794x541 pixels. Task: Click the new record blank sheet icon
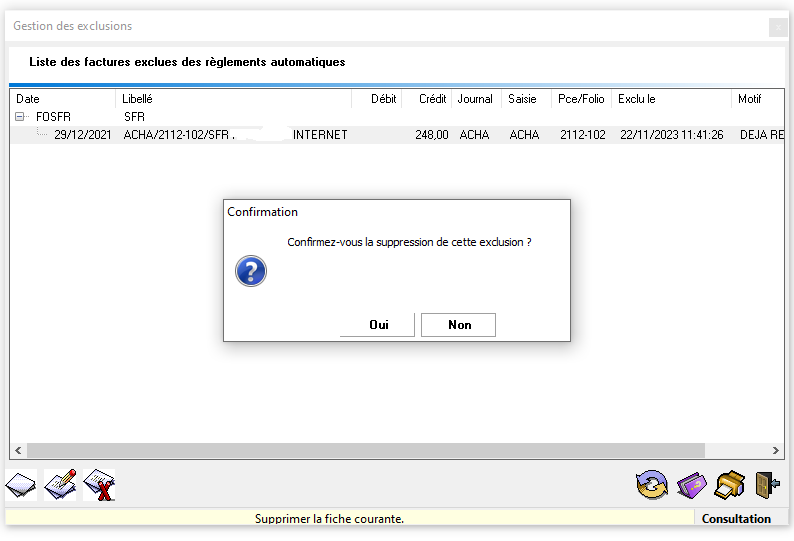22,486
